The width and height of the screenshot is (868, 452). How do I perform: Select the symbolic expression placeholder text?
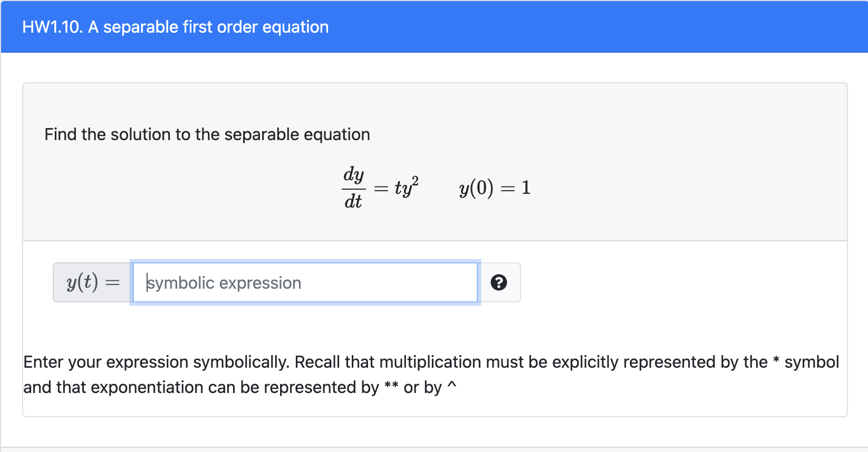(224, 282)
